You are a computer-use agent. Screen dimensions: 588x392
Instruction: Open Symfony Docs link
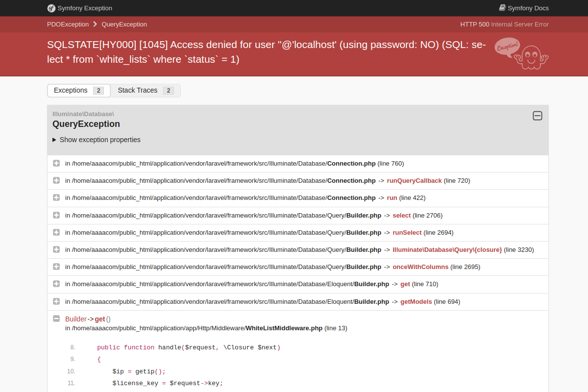tap(524, 8)
